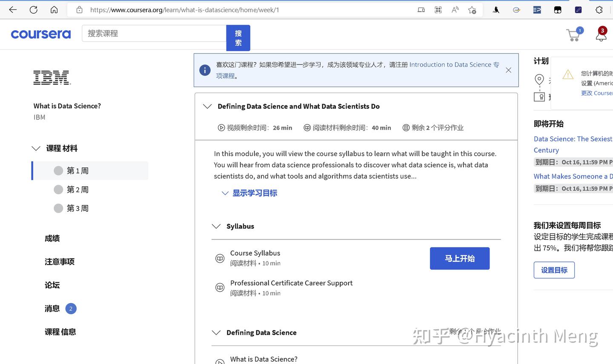Click the favorites star in the address bar
This screenshot has width=613, height=364.
472,9
